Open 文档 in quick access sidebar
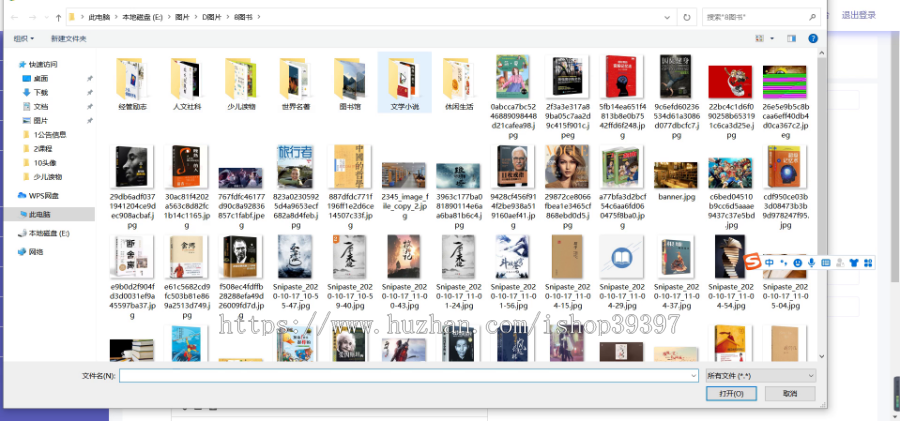 (x=40, y=106)
